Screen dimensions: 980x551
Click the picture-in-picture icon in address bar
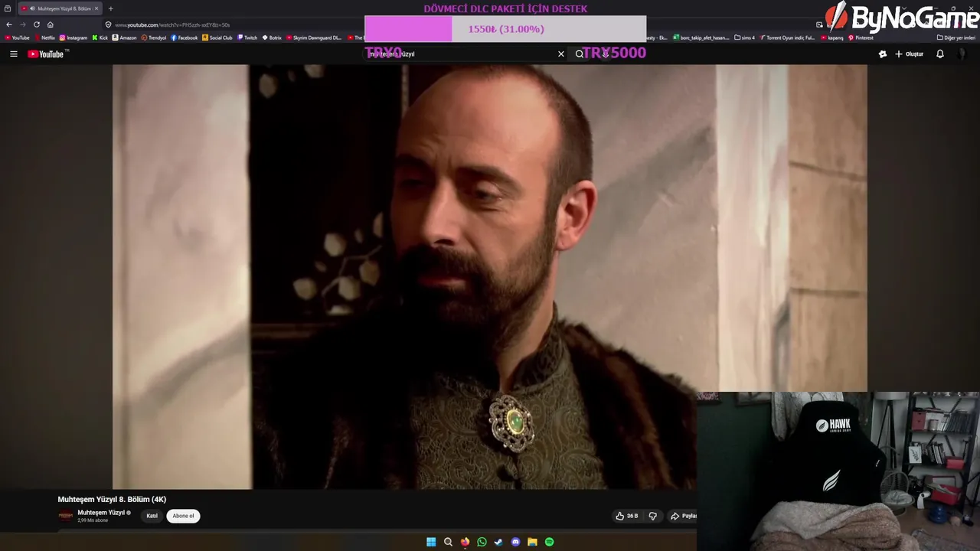(819, 24)
